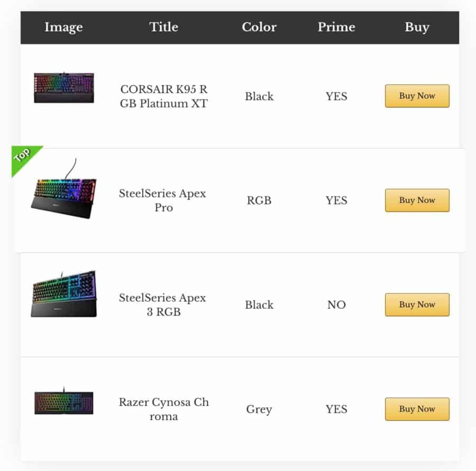
Task: Click the SteelSeries Apex 3 RGB title
Action: 163,304
